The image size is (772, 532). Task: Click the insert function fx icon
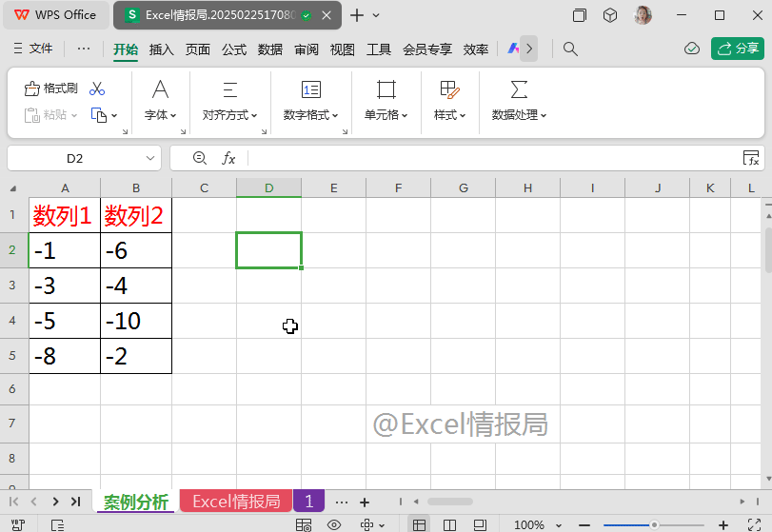228,158
